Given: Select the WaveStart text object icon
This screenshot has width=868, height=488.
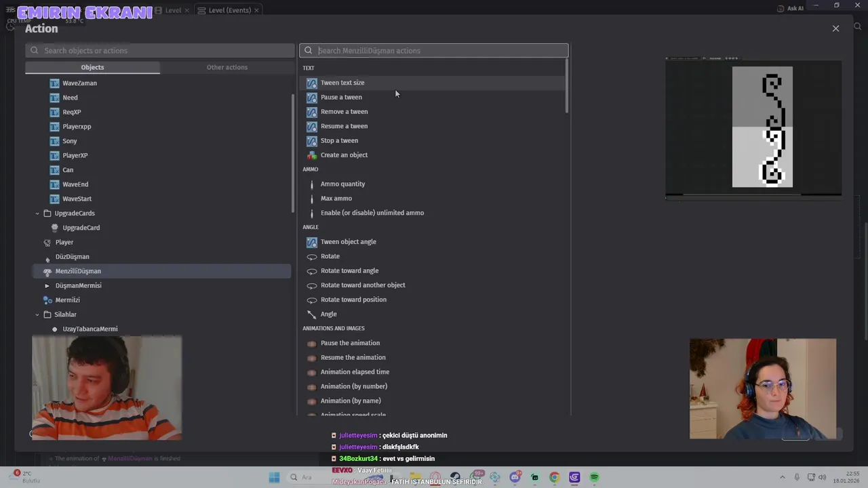Looking at the screenshot, I should 55,199.
